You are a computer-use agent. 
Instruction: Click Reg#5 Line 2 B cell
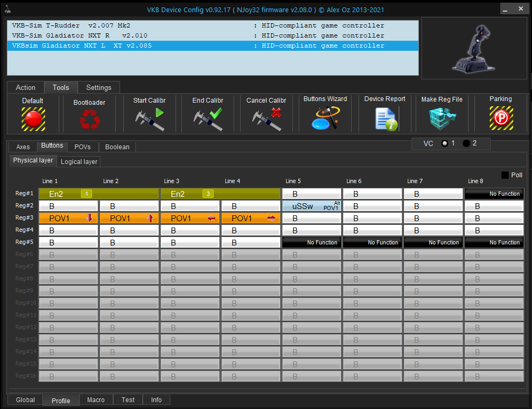[129, 242]
